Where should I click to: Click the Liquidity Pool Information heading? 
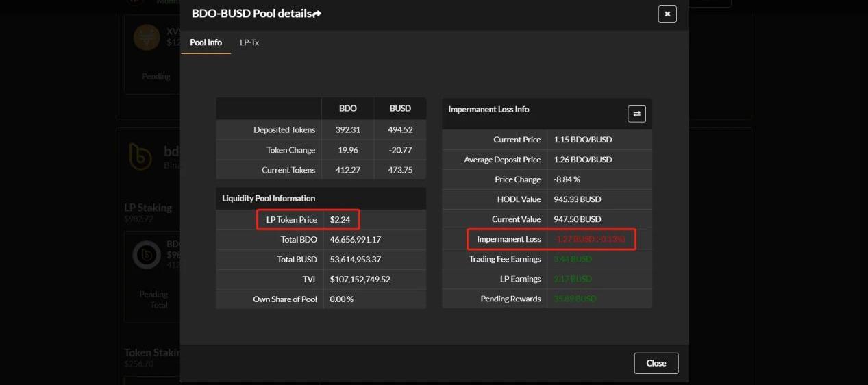coord(269,199)
